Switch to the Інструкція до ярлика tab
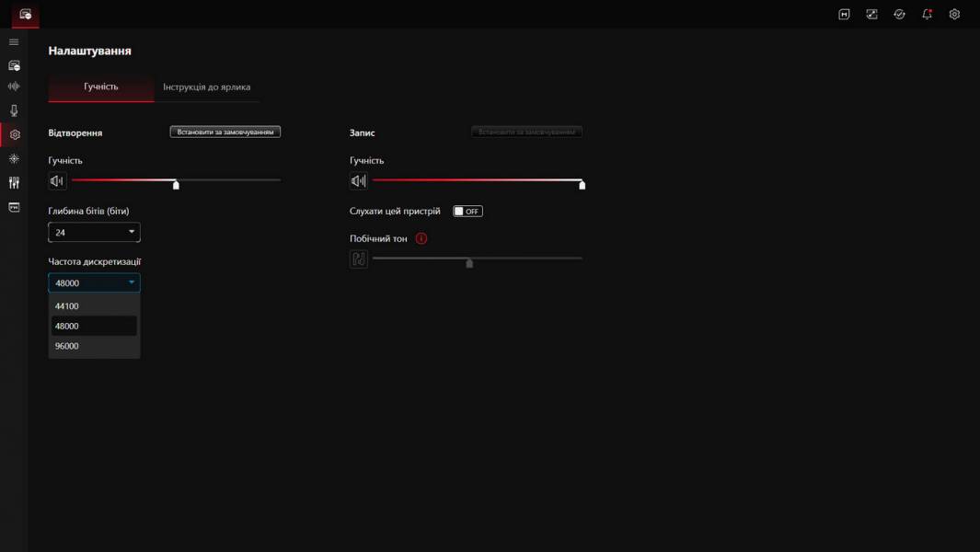 [207, 86]
